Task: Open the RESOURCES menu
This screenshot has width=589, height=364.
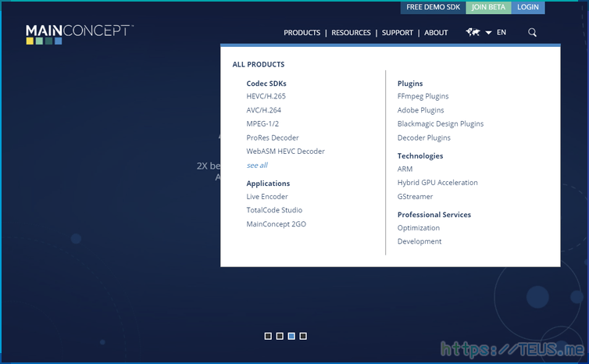Action: [x=351, y=33]
